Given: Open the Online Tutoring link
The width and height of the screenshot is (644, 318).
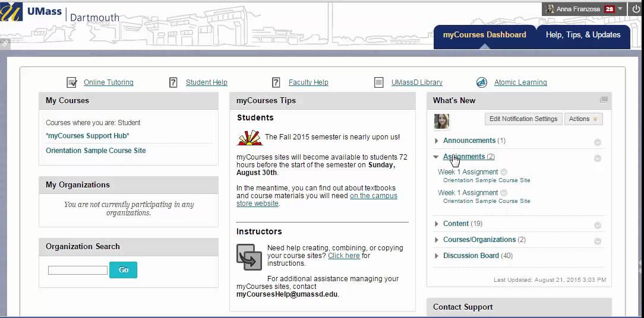Looking at the screenshot, I should (109, 82).
